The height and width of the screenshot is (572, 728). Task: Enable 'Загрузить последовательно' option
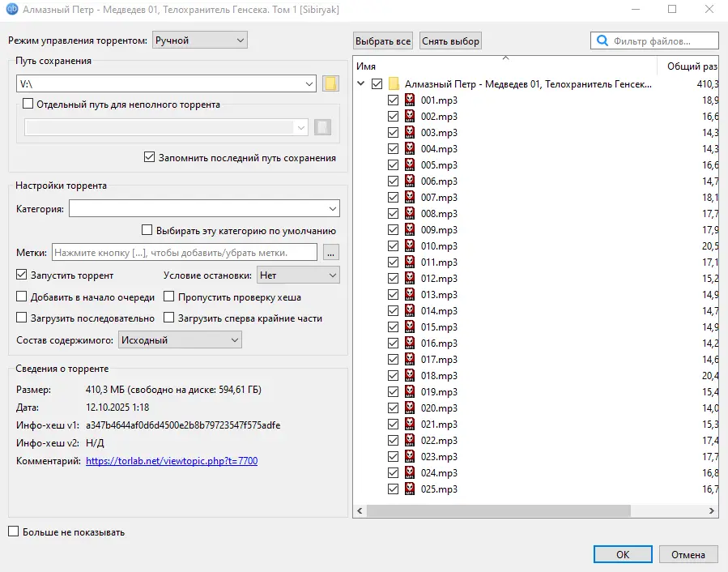click(22, 318)
